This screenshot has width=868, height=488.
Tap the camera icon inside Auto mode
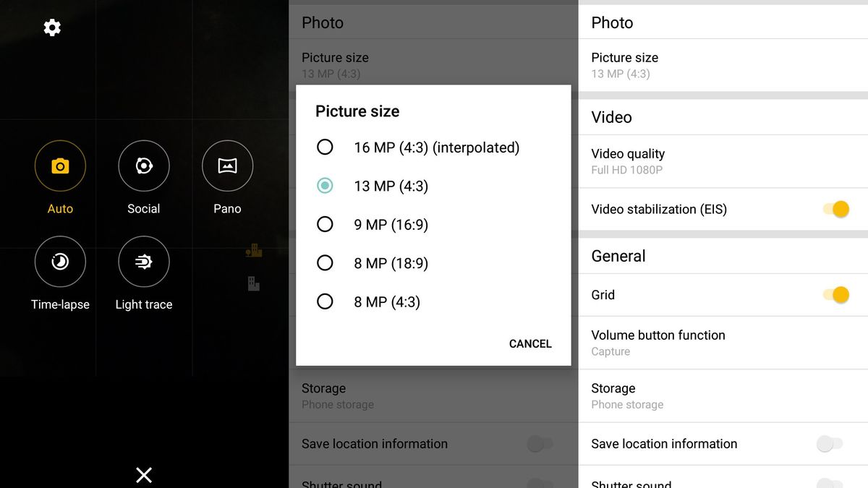click(x=60, y=166)
